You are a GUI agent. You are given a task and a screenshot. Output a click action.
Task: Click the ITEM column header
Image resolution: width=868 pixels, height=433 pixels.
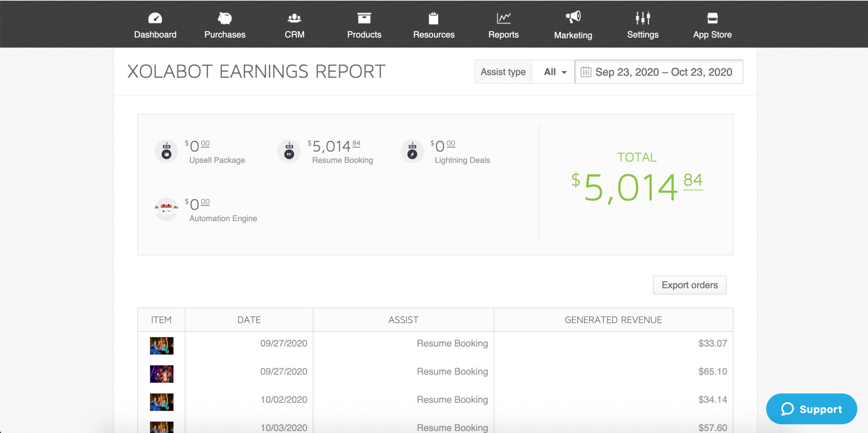[161, 320]
